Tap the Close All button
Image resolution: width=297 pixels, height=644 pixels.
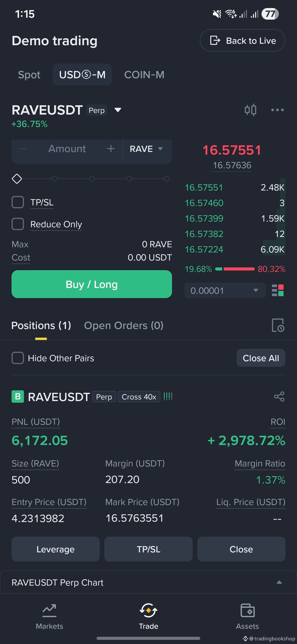point(261,358)
